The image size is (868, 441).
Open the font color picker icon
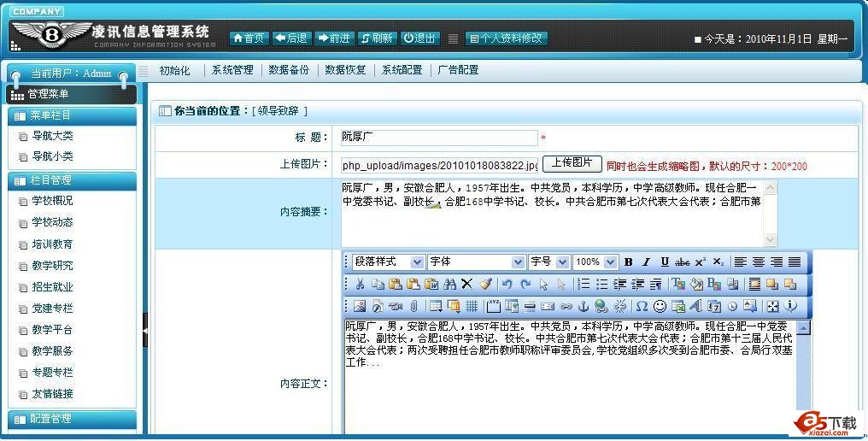coord(678,285)
